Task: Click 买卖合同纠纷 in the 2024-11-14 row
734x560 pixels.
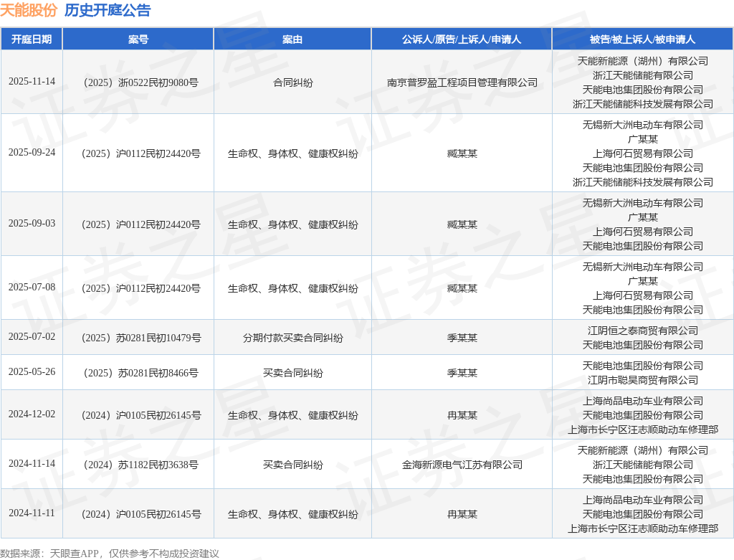Action: click(x=292, y=465)
